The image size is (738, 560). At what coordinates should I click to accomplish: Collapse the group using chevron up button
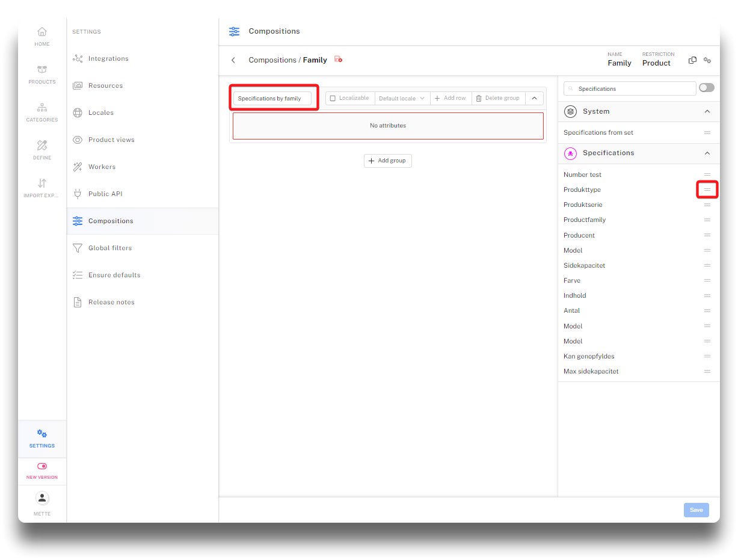(534, 99)
